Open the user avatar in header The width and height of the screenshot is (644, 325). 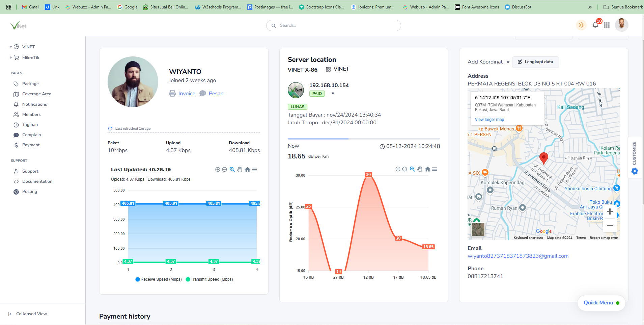(621, 25)
